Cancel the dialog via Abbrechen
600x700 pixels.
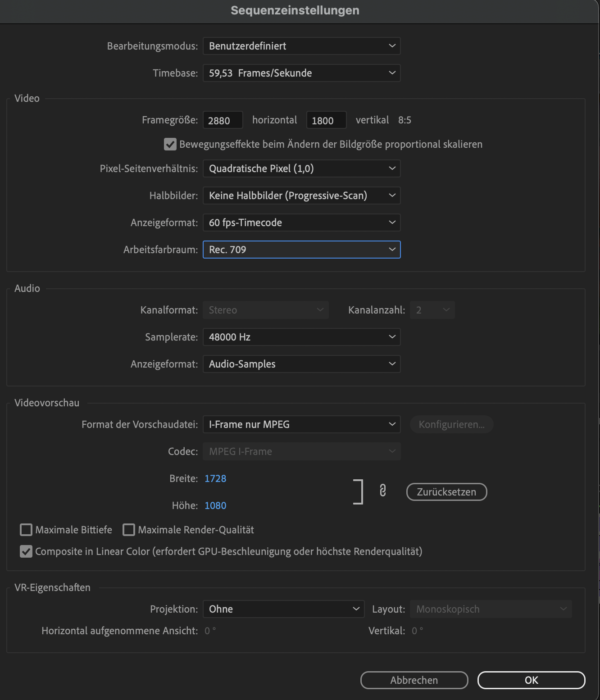point(414,680)
